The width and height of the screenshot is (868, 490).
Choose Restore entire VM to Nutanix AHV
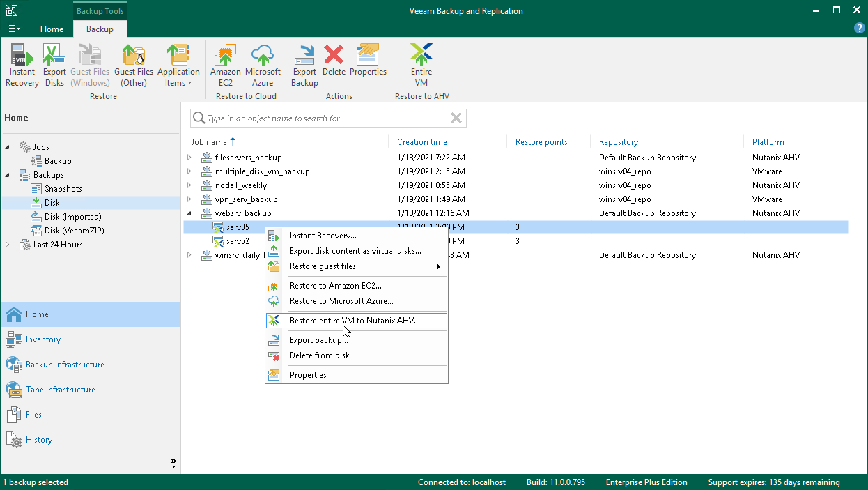354,321
